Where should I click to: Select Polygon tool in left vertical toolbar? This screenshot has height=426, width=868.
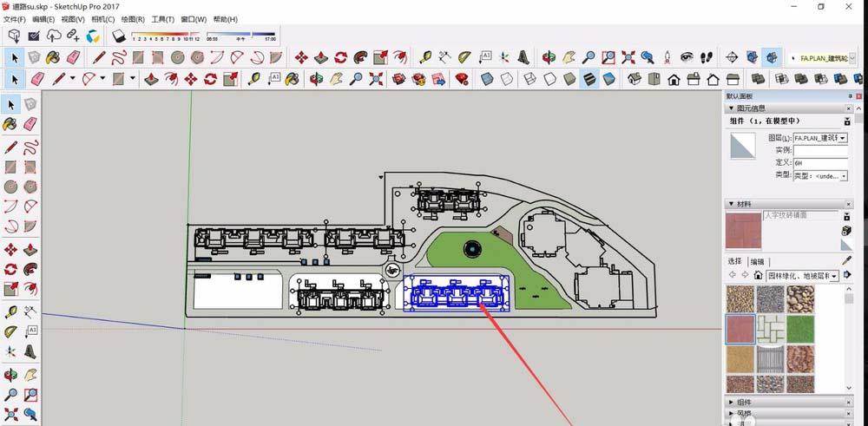(30, 187)
